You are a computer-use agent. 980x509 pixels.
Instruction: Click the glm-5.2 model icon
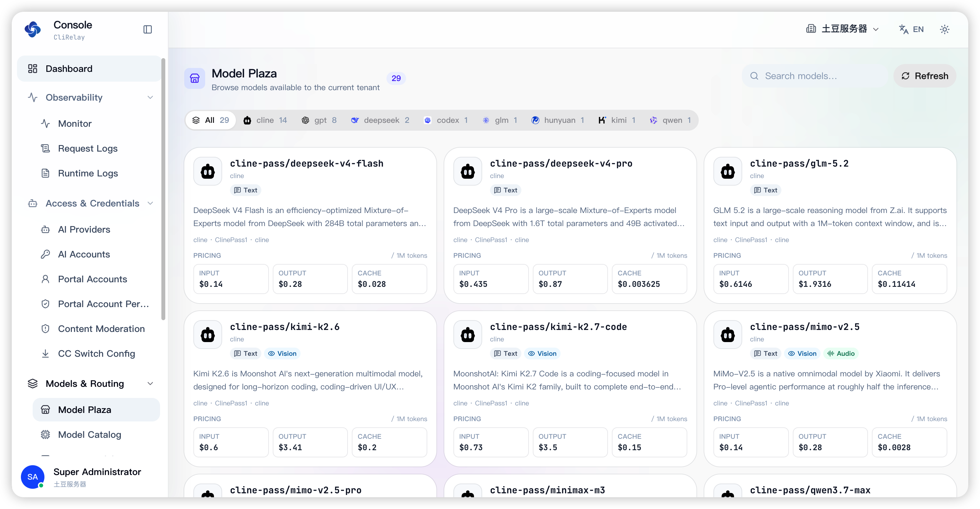pyautogui.click(x=728, y=171)
